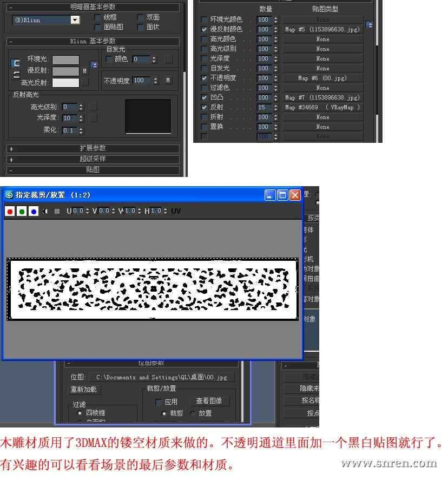Open Map #5 (1153896638.jpg) diffuse map button
The image size is (448, 487).
(322, 29)
